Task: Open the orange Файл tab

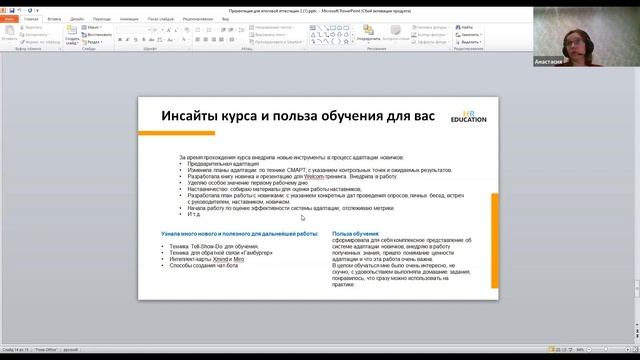Action: (9, 19)
